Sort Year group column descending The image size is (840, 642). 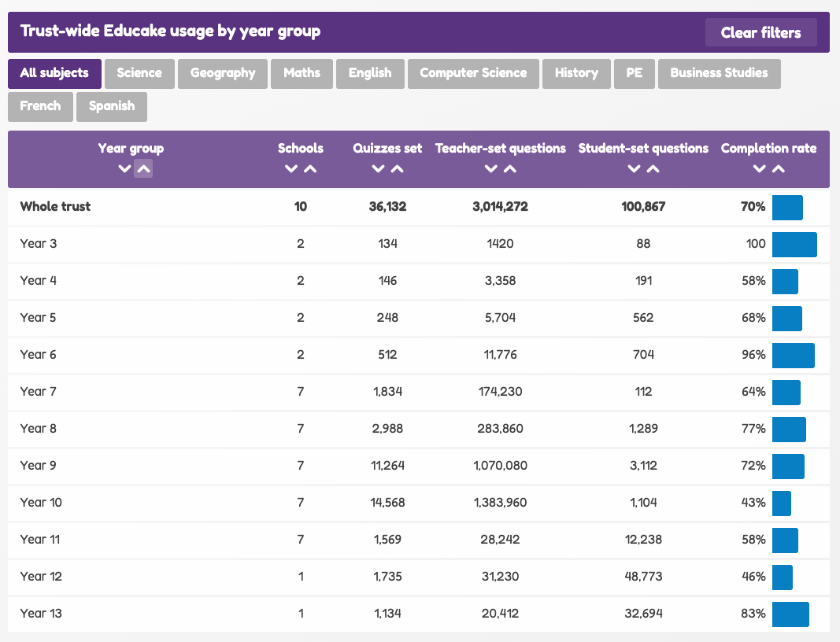pos(124,168)
